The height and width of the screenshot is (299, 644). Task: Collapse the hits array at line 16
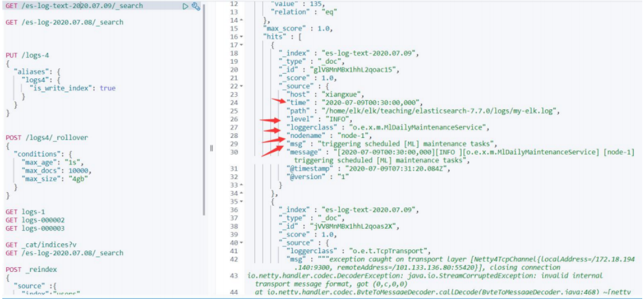pos(241,37)
